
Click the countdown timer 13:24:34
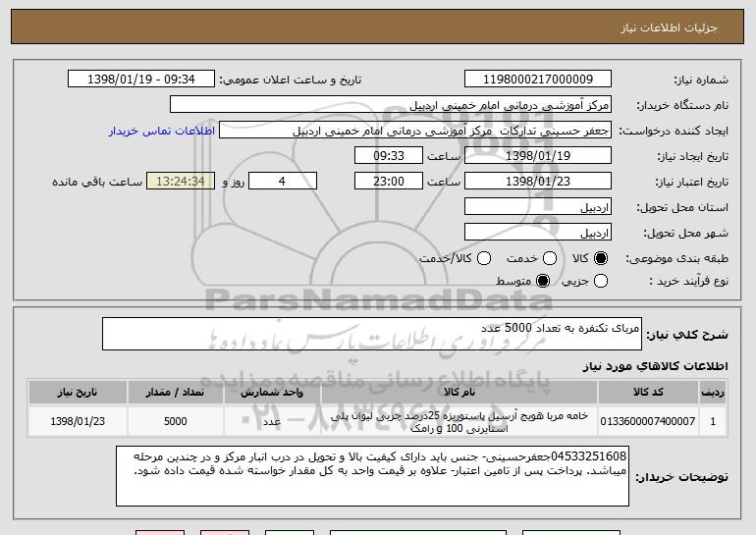click(181, 182)
